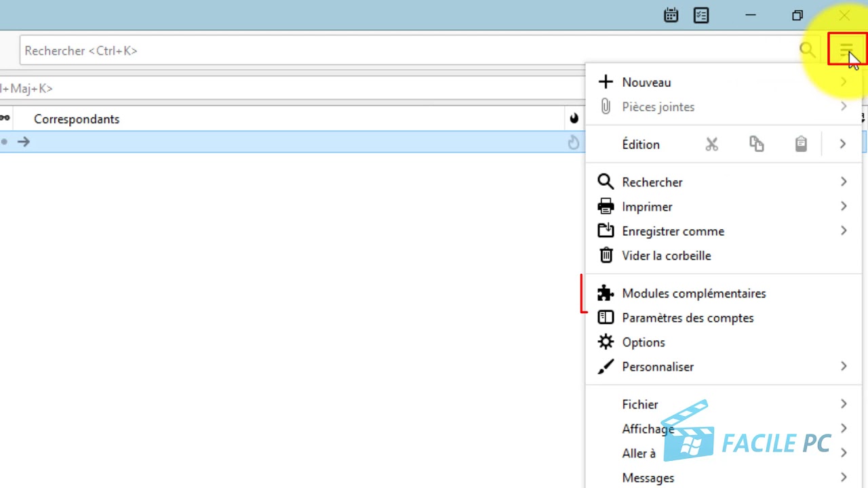Open the Tasks tab icon
This screenshot has height=488, width=868.
coord(701,15)
